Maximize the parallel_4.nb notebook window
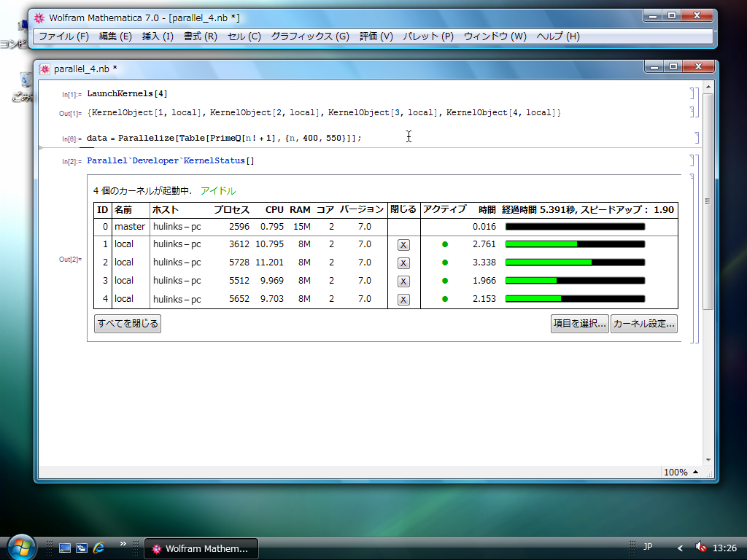 [x=673, y=66]
